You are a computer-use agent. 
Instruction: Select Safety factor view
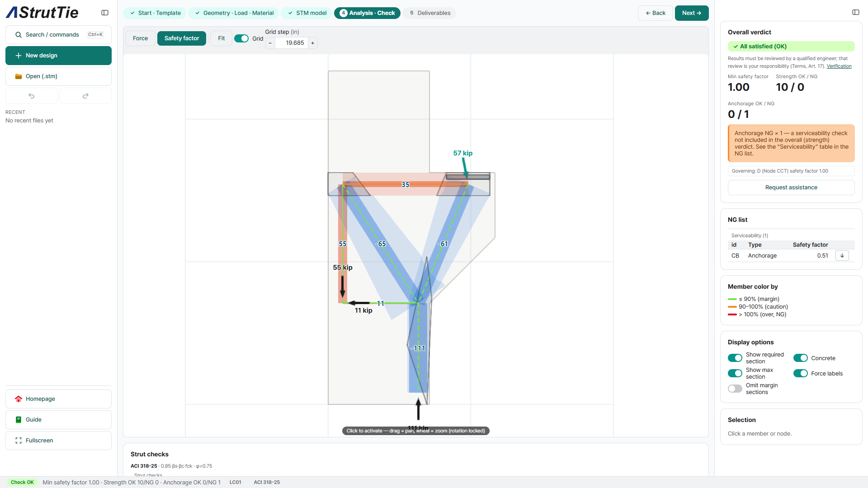(182, 38)
